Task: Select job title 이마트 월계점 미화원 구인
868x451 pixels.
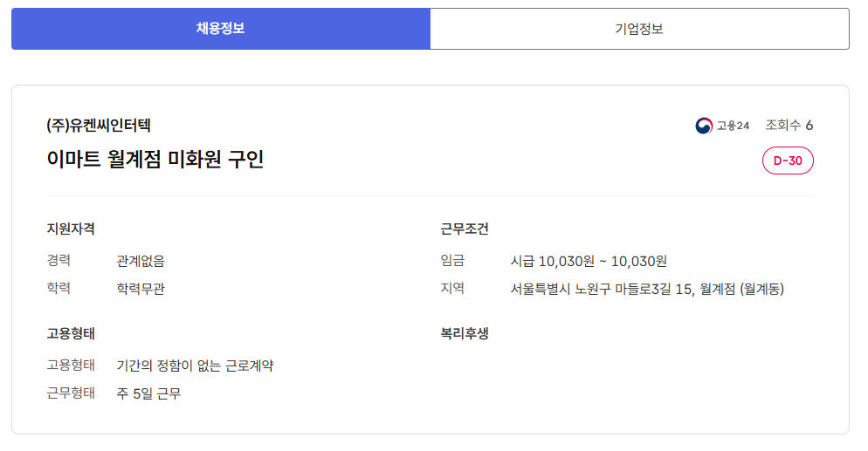Action: coord(155,160)
